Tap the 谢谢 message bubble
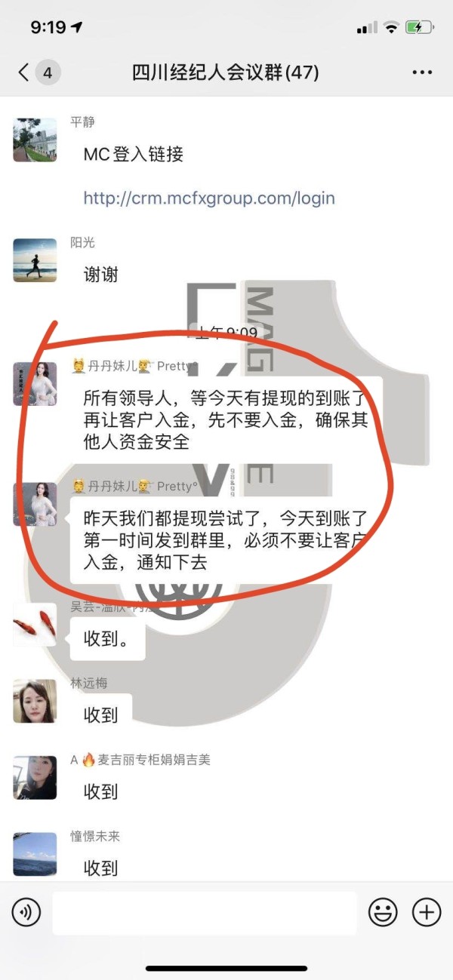 pyautogui.click(x=101, y=275)
